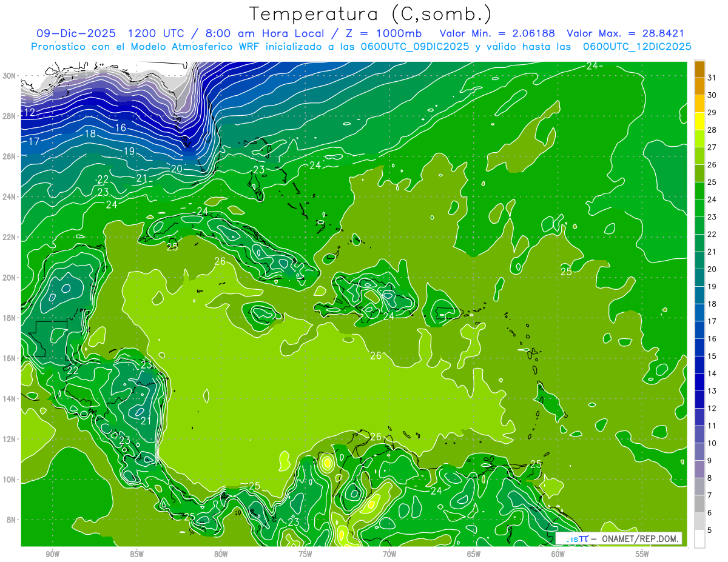Viewport: 728px width, 562px height.
Task: Click the '8N' latitude axis label
Action: [12, 520]
